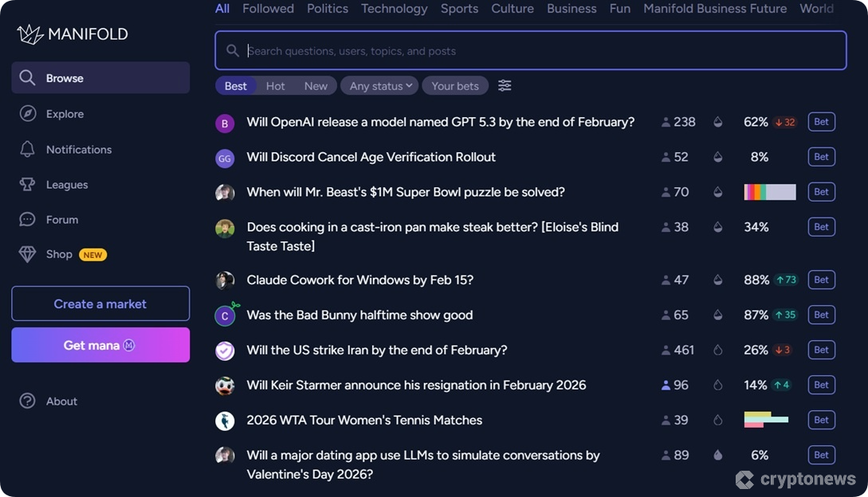Image resolution: width=868 pixels, height=497 pixels.
Task: Expand the Any status dropdown
Action: tap(379, 86)
